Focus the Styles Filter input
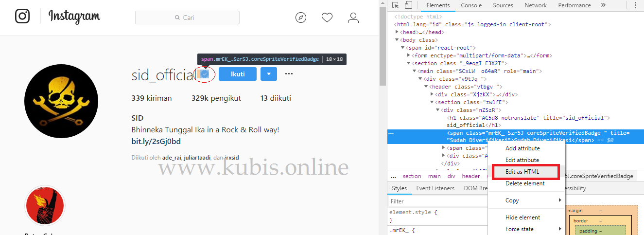 coord(437,201)
